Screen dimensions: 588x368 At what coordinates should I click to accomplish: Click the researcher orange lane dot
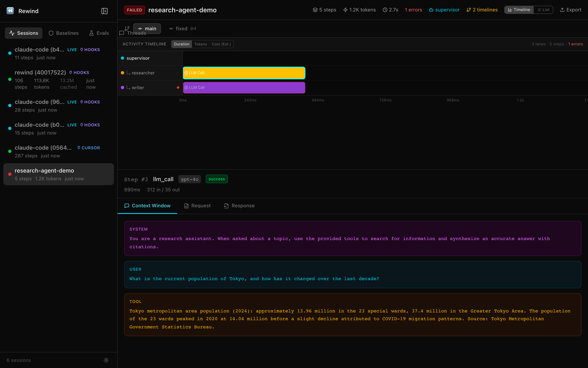(122, 73)
